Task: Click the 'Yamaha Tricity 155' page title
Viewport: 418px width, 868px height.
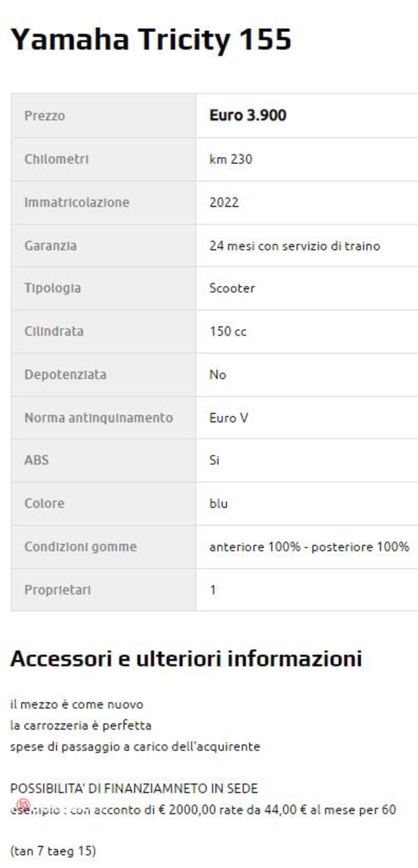Action: tap(150, 39)
